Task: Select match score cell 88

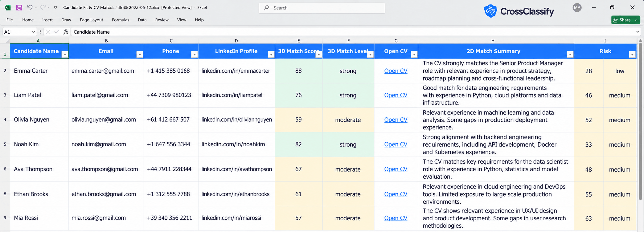Action: coord(298,71)
